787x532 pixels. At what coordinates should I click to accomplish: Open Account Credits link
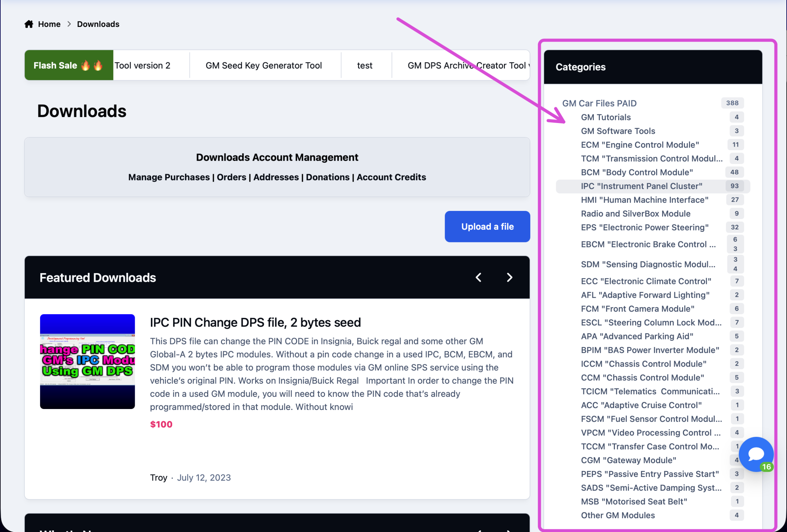(391, 177)
